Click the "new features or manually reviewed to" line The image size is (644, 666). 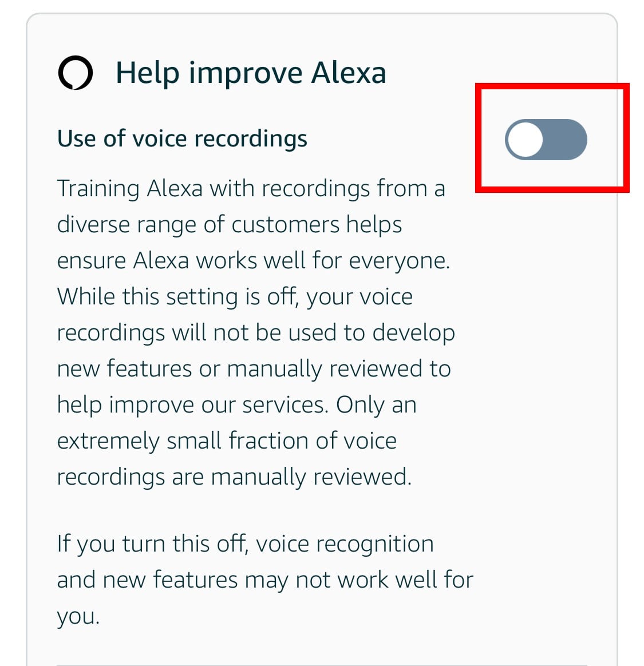pyautogui.click(x=254, y=368)
